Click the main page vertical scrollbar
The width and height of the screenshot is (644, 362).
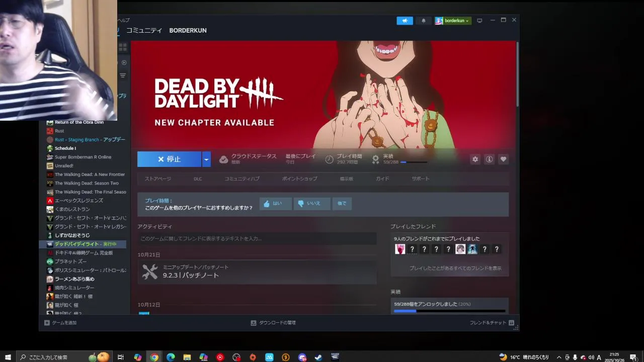518,74
